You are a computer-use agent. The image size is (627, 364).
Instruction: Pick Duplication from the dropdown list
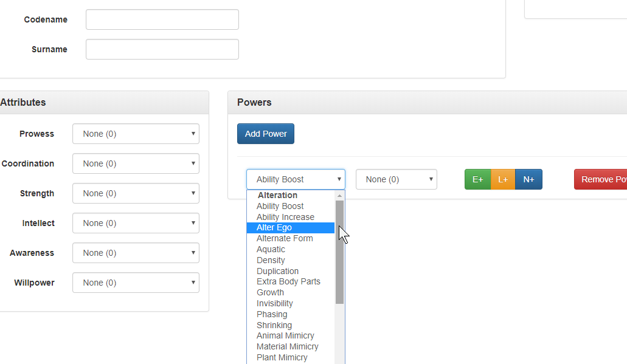277,271
